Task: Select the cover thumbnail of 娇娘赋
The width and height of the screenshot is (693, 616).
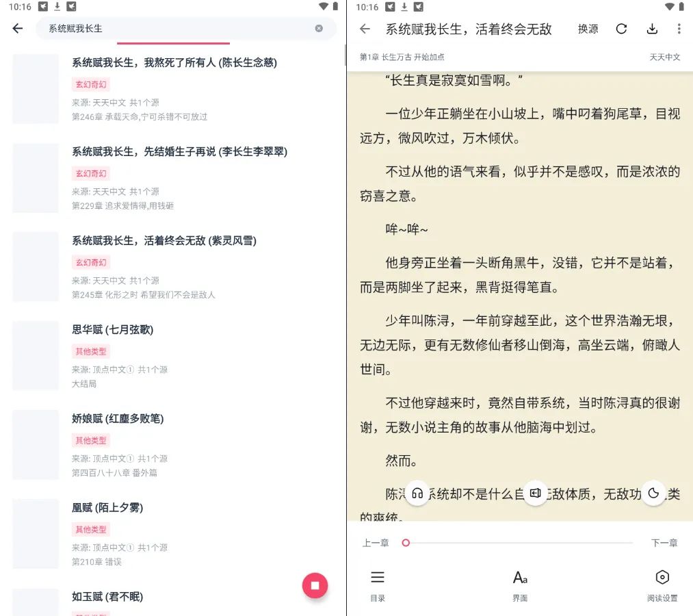Action: (x=36, y=445)
